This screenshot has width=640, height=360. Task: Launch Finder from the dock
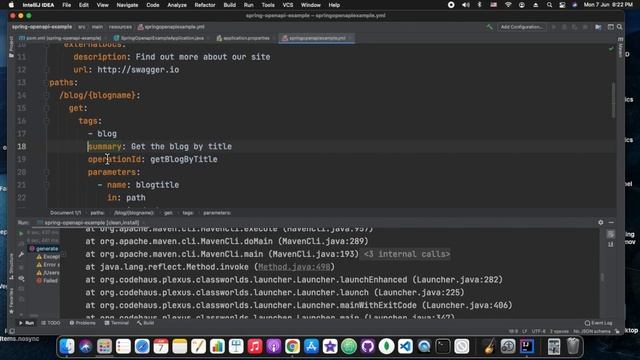tap(67, 347)
